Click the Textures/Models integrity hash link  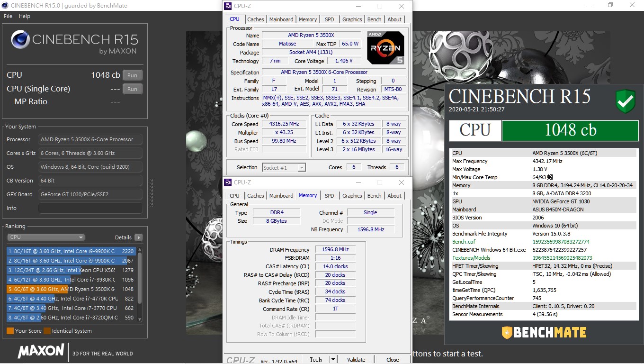tap(562, 258)
